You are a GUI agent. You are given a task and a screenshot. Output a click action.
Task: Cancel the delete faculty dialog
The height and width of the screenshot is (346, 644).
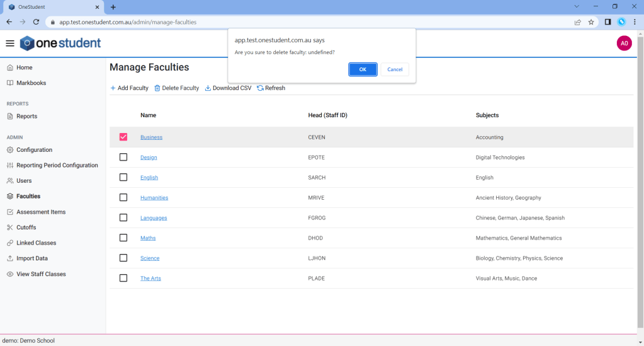click(395, 69)
